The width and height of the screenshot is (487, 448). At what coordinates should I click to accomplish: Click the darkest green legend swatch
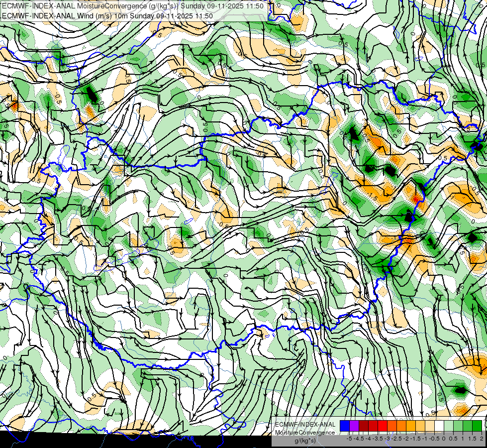477,426
